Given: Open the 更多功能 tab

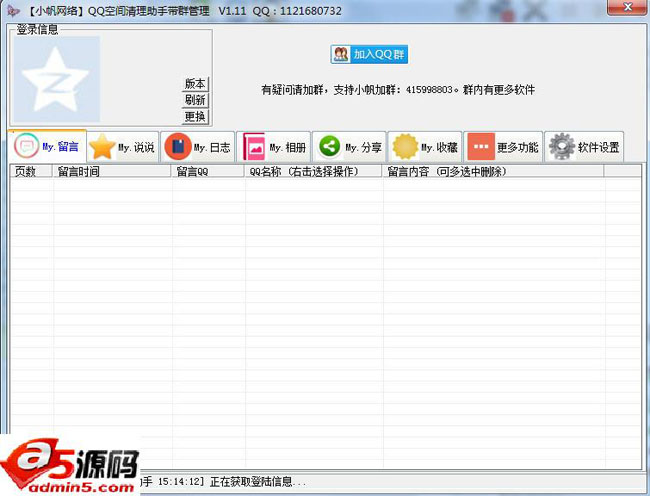Looking at the screenshot, I should click(503, 147).
